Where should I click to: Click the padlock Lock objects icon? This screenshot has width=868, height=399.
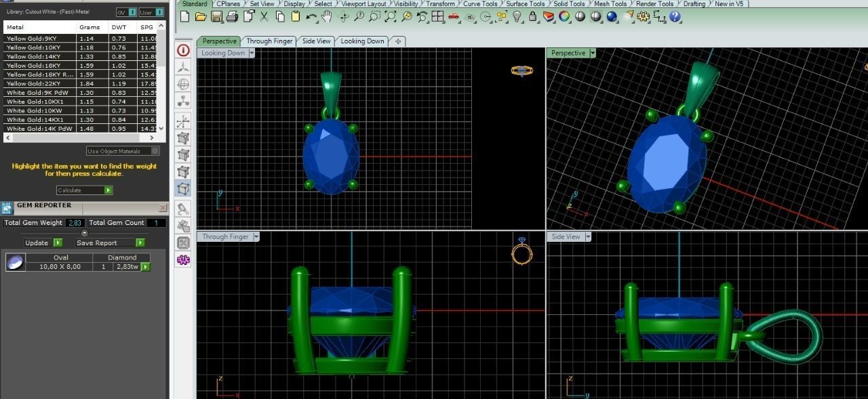[533, 17]
